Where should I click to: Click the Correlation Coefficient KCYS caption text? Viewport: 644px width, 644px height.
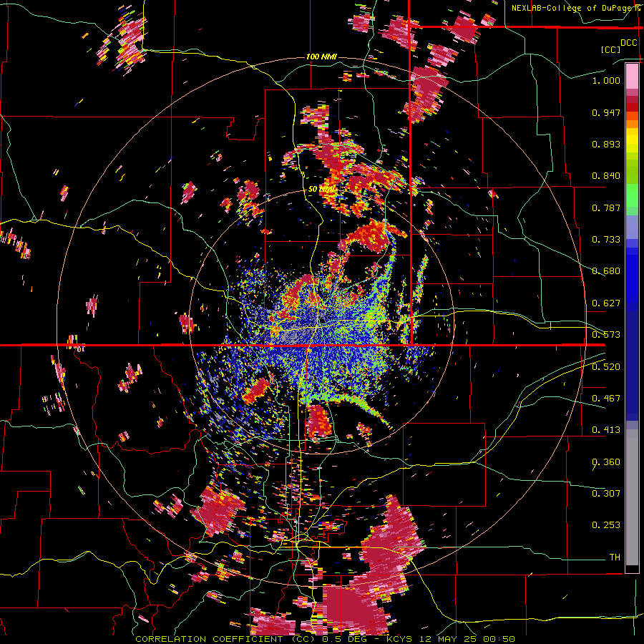(x=325, y=639)
